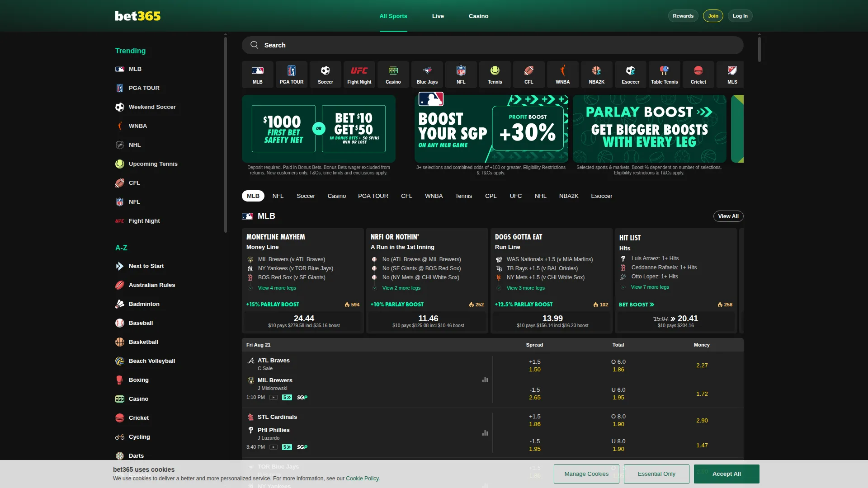Screen dimensions: 868x488
Task: Click the Search input field
Action: (492, 45)
